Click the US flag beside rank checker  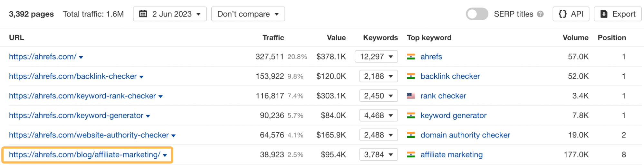pos(411,96)
